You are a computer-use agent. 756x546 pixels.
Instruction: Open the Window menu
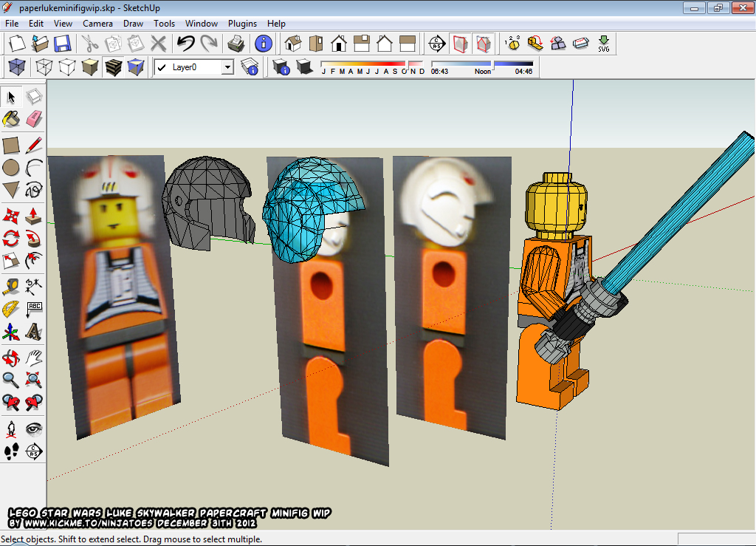[201, 23]
